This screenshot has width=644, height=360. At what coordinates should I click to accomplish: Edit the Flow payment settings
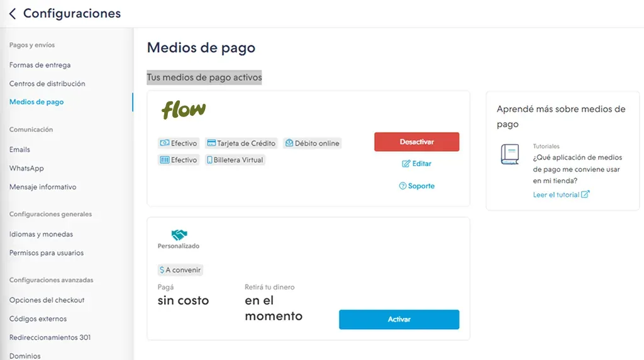point(416,164)
